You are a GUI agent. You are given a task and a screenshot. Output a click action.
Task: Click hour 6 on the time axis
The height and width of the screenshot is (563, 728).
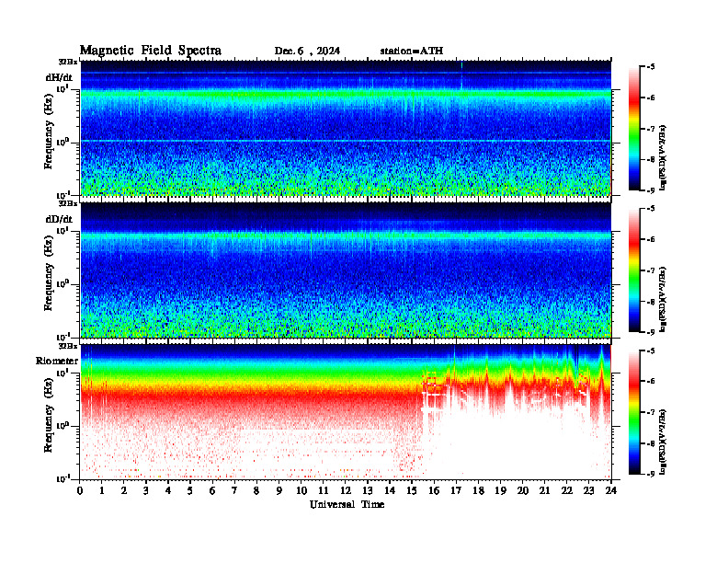(x=212, y=491)
